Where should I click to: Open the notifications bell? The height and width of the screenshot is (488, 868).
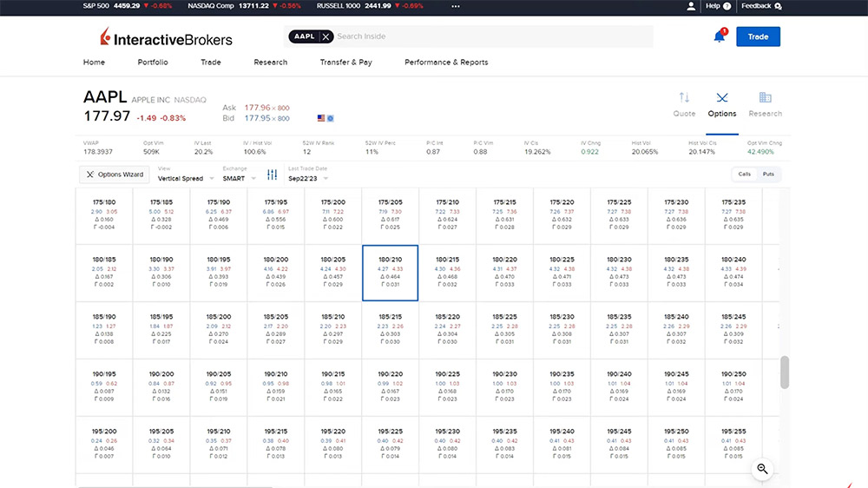719,36
